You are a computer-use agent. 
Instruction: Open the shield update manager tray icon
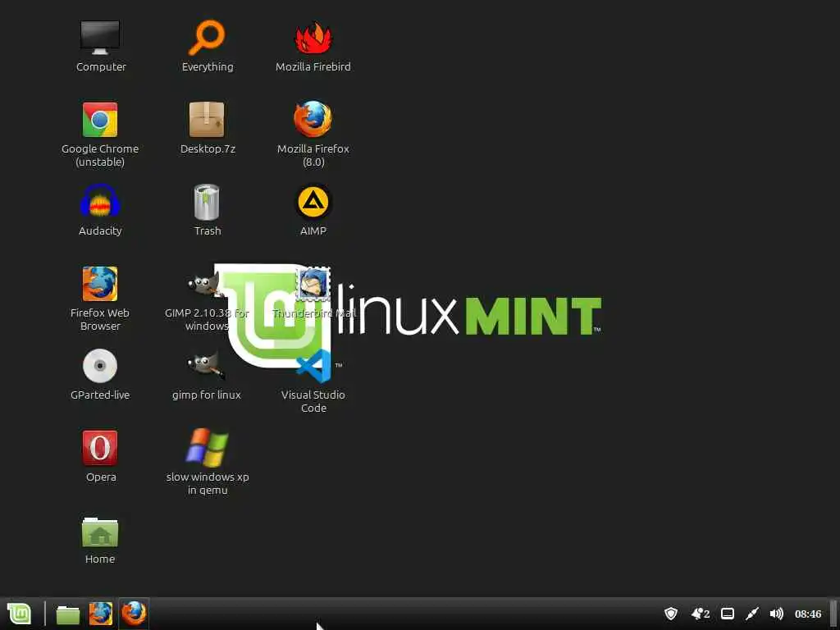[671, 614]
